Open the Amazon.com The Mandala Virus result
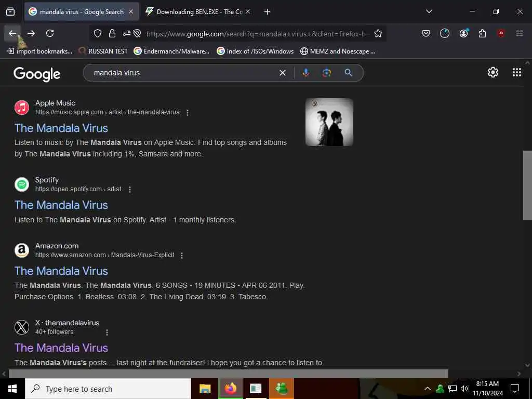The height and width of the screenshot is (399, 532). click(61, 271)
